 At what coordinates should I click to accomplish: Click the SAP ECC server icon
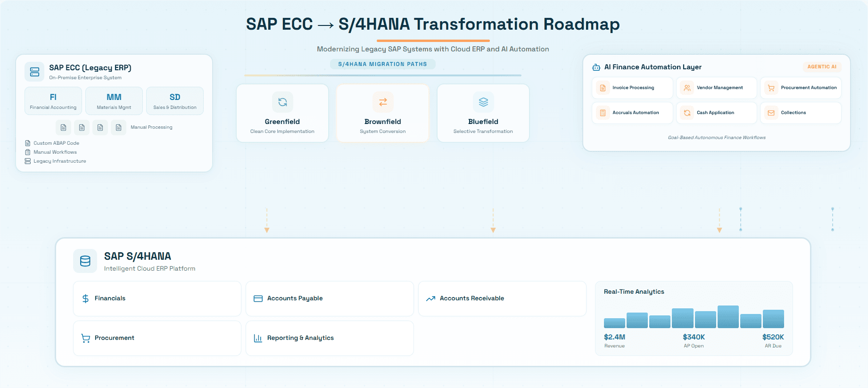tap(34, 72)
